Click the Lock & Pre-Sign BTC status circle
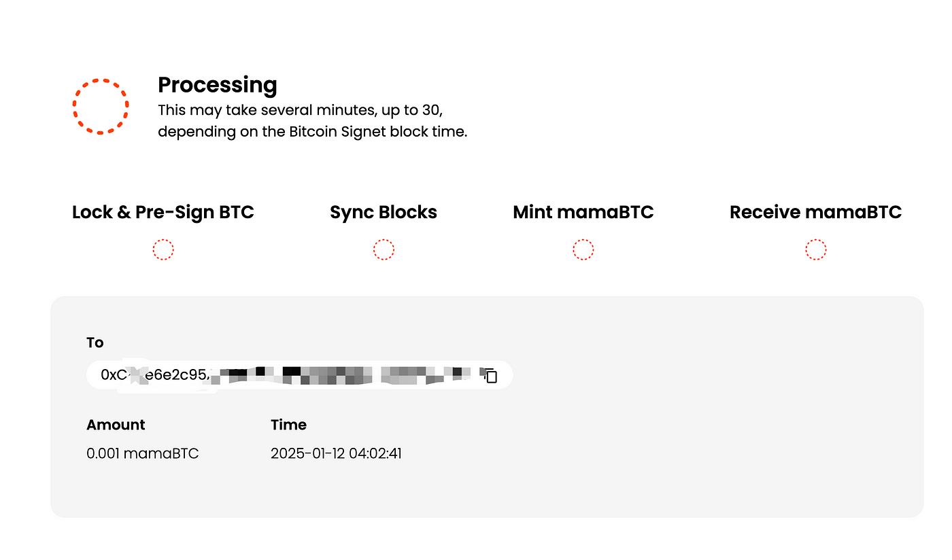Screen dimensions: 952x560 (163, 250)
